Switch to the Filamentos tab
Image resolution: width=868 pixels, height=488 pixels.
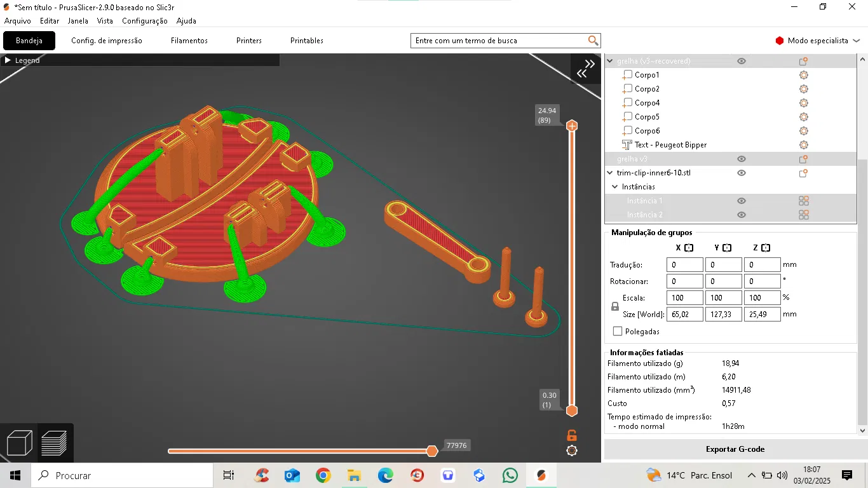[x=189, y=41]
